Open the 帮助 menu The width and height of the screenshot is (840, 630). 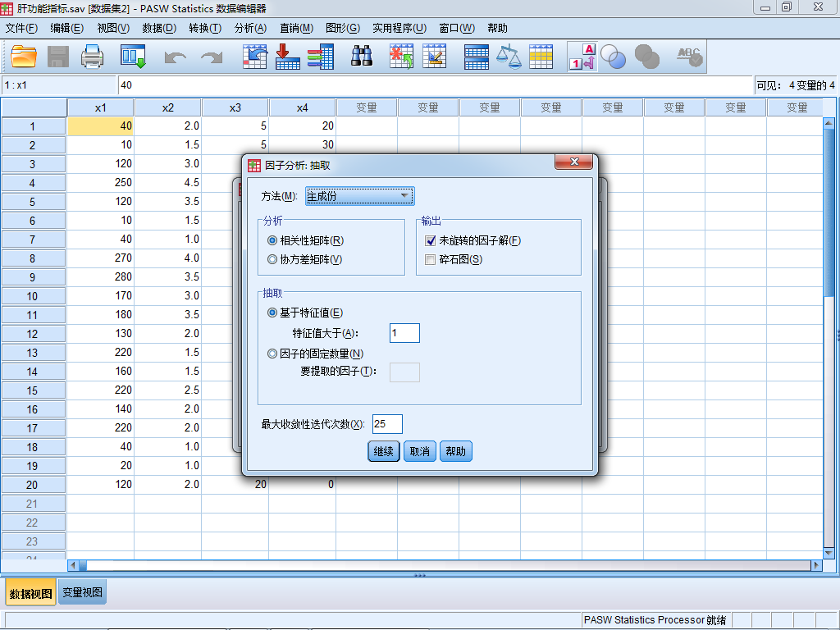498,28
